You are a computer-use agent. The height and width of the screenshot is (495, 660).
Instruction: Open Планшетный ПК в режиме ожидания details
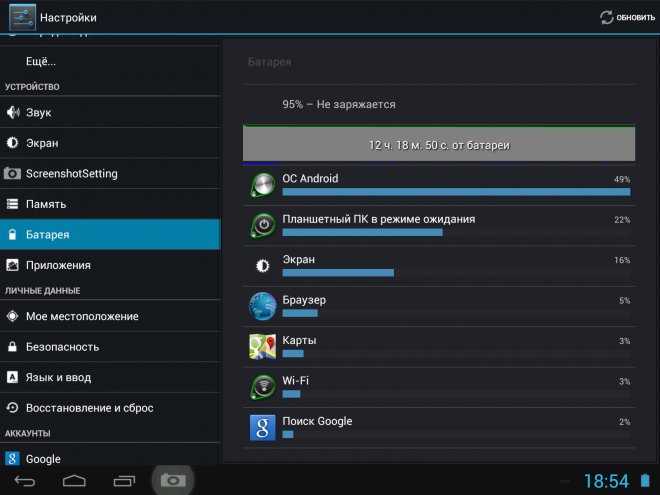[439, 226]
